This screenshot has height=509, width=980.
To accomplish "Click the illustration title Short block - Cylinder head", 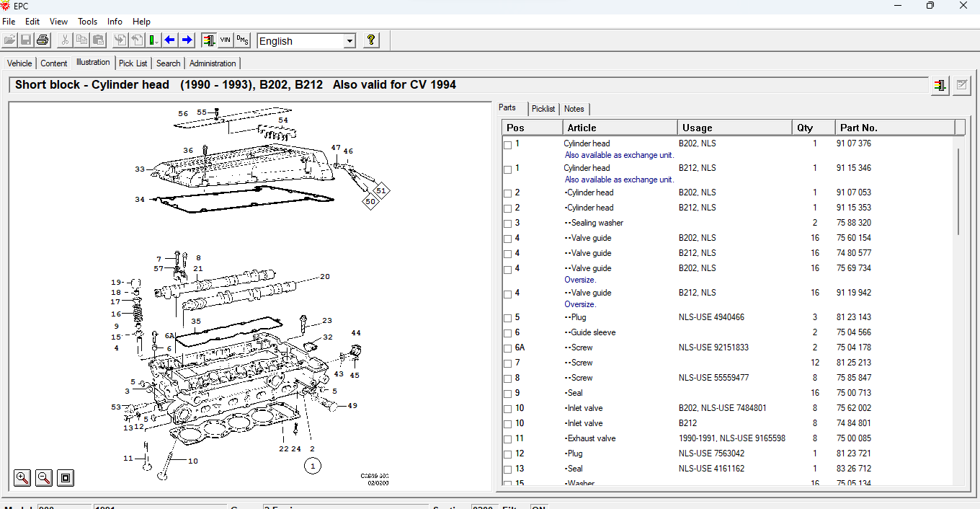I will [x=92, y=85].
